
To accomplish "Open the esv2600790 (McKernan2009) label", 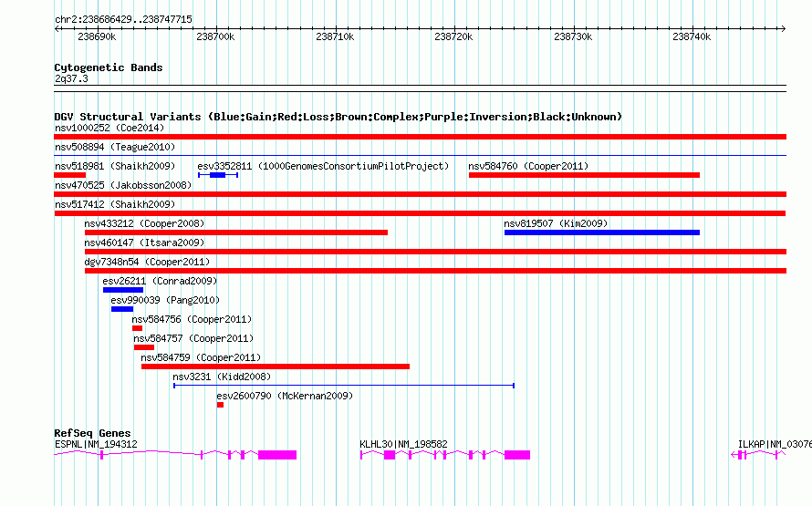I will coord(285,396).
